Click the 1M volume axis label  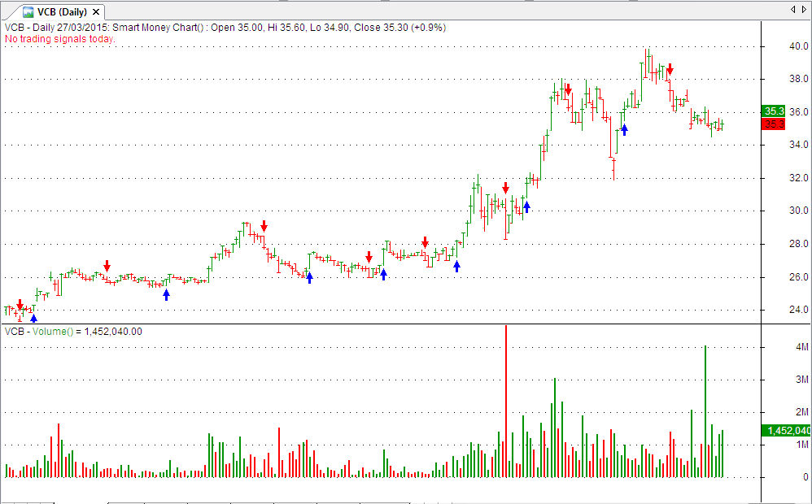(802, 445)
